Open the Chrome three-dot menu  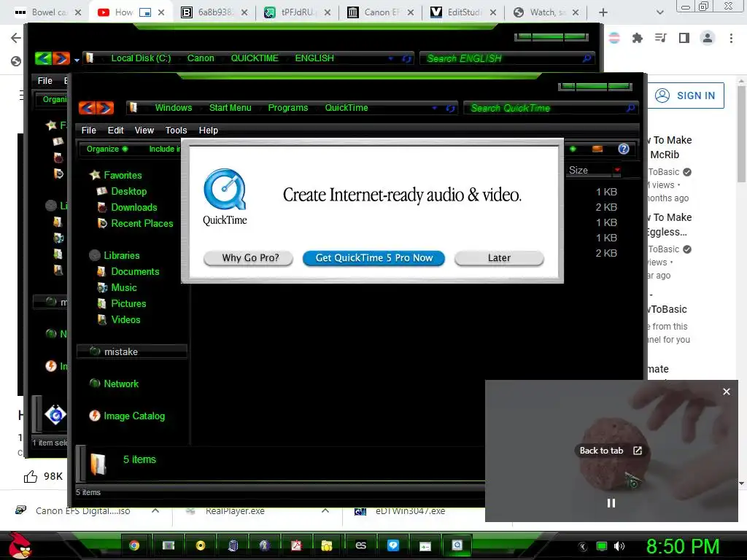[x=731, y=38]
